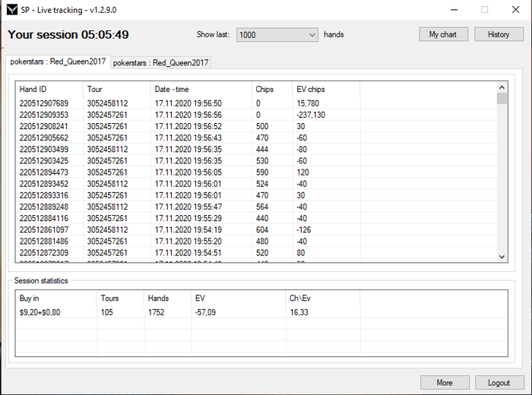Screen dimensions: 532x395
Task: Click date cell 17.11.2020 19:56:05
Action: (188, 172)
